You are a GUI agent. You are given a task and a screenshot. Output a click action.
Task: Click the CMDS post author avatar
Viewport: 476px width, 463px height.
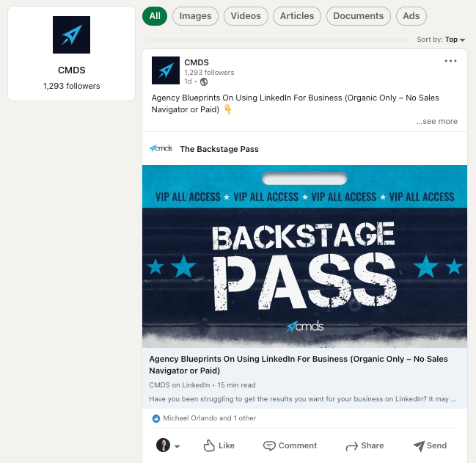pyautogui.click(x=166, y=70)
